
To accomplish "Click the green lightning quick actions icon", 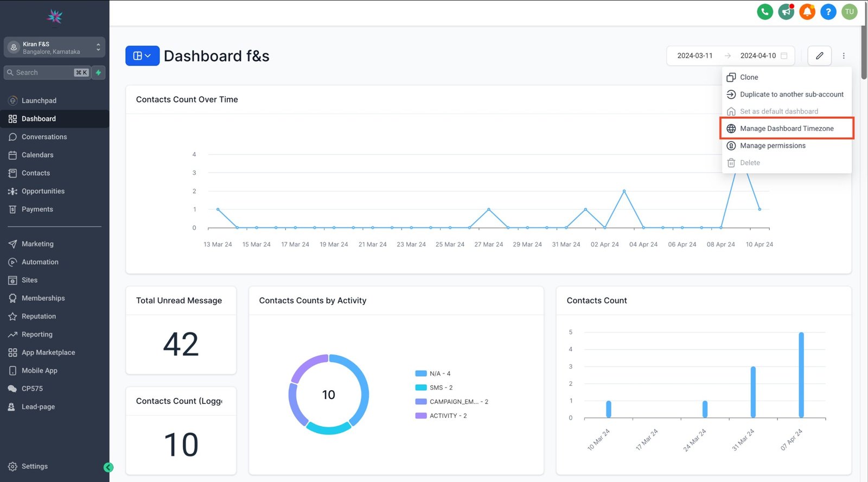I will click(x=98, y=73).
